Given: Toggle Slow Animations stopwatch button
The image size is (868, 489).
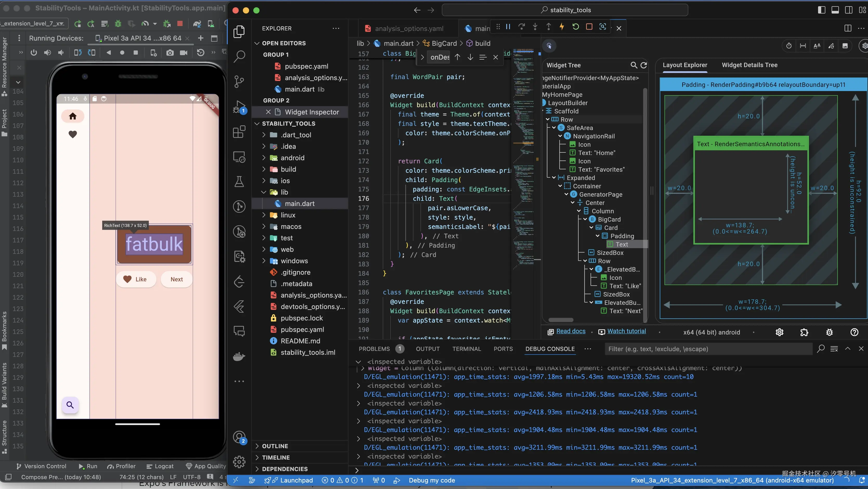Looking at the screenshot, I should pos(789,46).
